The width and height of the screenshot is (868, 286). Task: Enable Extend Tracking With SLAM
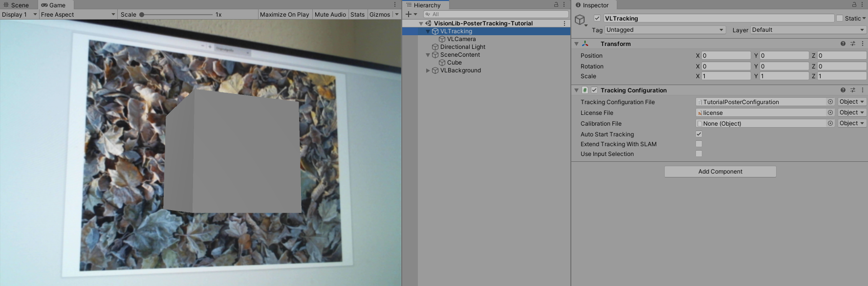tap(699, 144)
